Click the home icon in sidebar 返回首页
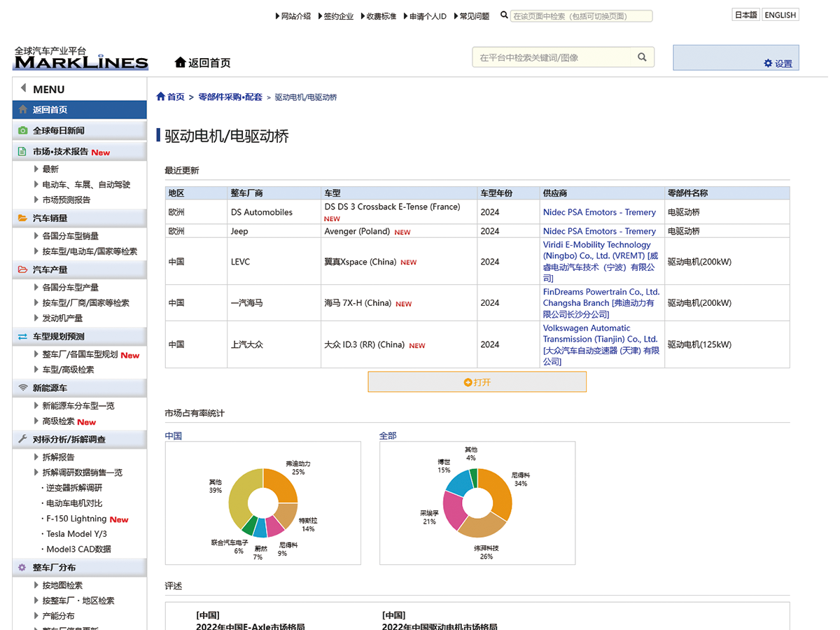Viewport: 840px width, 630px height. click(23, 110)
